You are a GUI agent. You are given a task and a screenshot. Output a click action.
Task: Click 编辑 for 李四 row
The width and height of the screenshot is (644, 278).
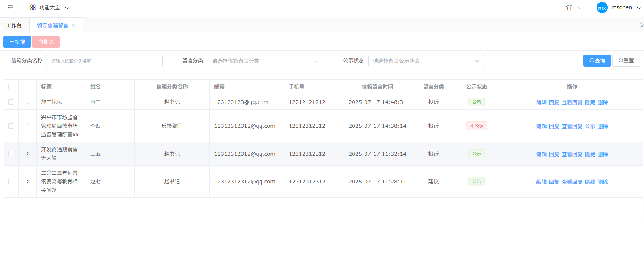[541, 126]
